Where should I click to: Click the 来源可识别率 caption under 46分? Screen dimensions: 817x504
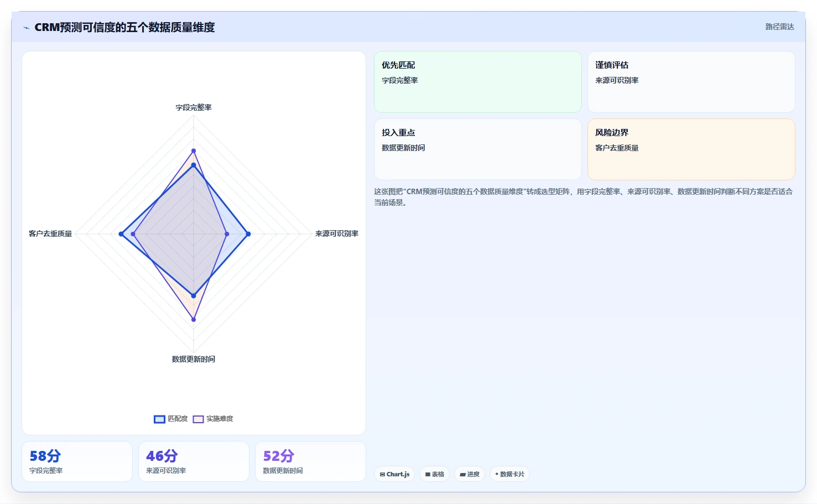coord(166,471)
